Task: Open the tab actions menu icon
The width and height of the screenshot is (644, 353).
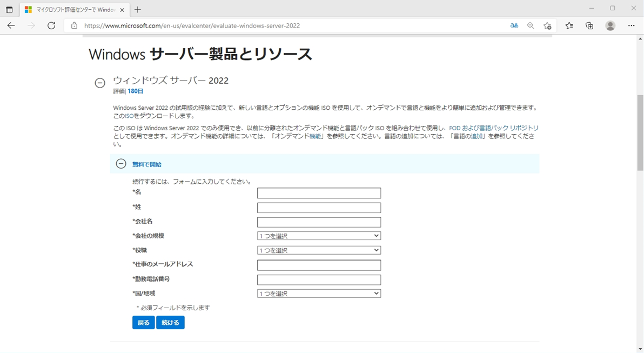Action: coord(9,10)
